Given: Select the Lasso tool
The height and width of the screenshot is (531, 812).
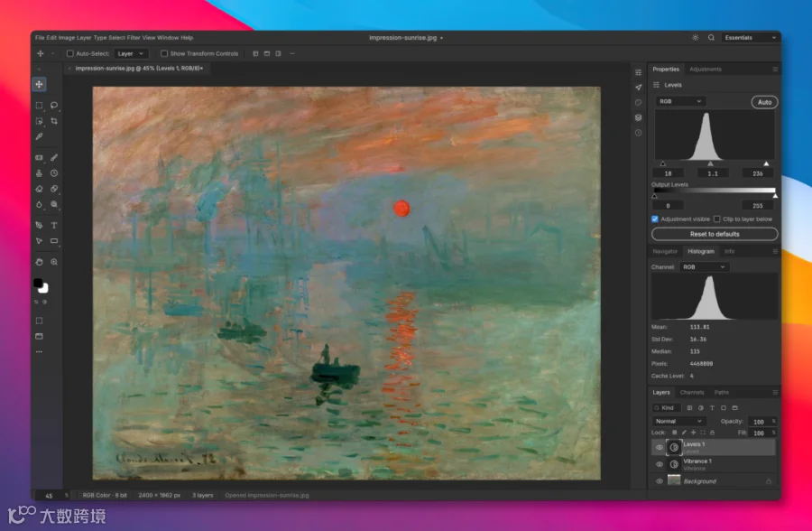Looking at the screenshot, I should (54, 106).
